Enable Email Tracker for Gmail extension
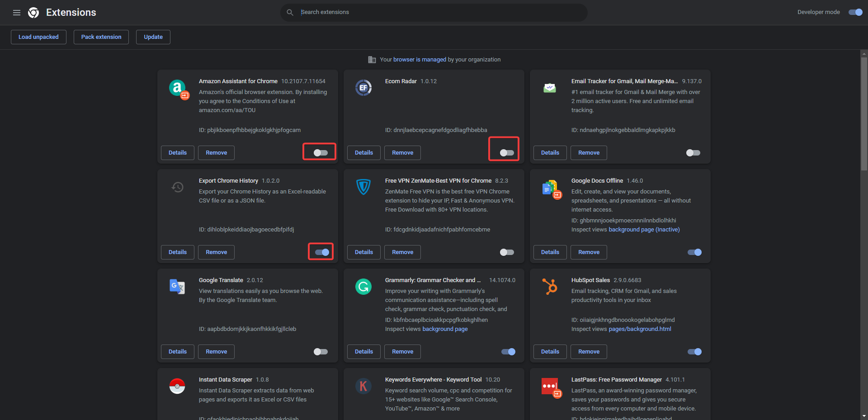The image size is (868, 420). 693,153
